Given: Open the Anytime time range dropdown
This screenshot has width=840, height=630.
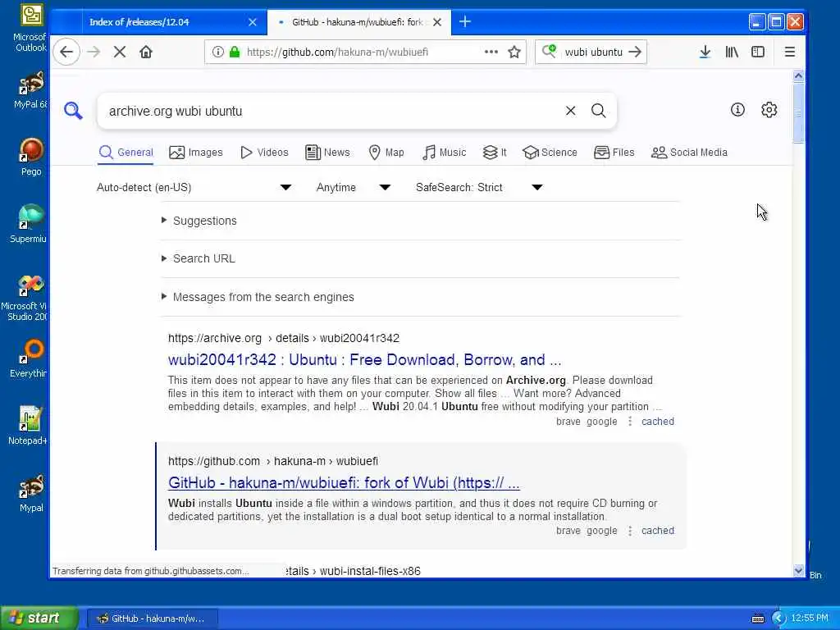Looking at the screenshot, I should pyautogui.click(x=353, y=188).
